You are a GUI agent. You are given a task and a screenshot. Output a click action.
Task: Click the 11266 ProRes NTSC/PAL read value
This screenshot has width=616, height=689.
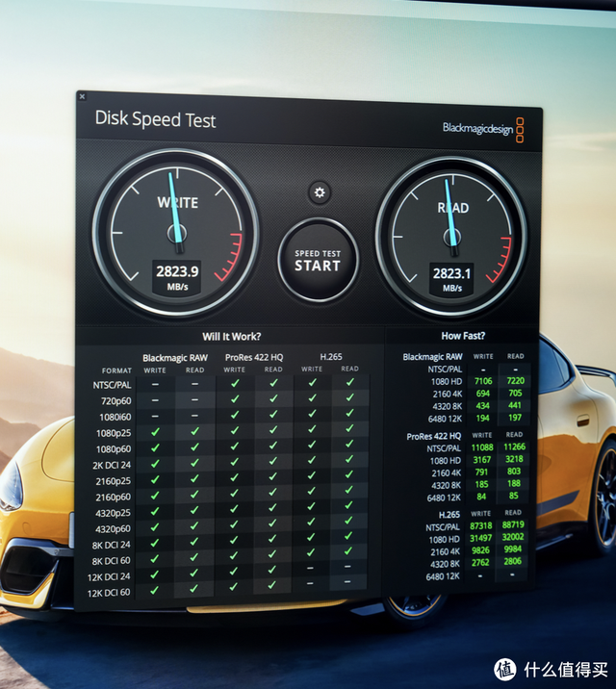515,447
